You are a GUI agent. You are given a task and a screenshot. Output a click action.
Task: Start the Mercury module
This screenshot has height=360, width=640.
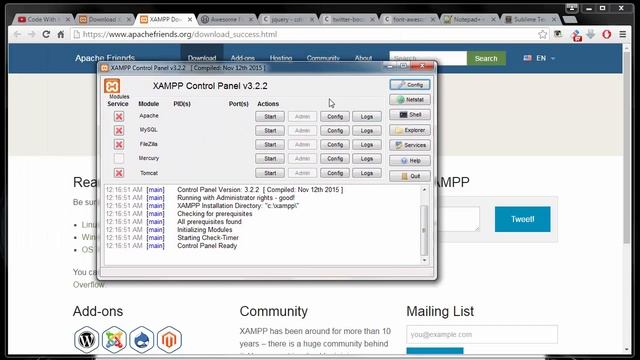click(270, 159)
